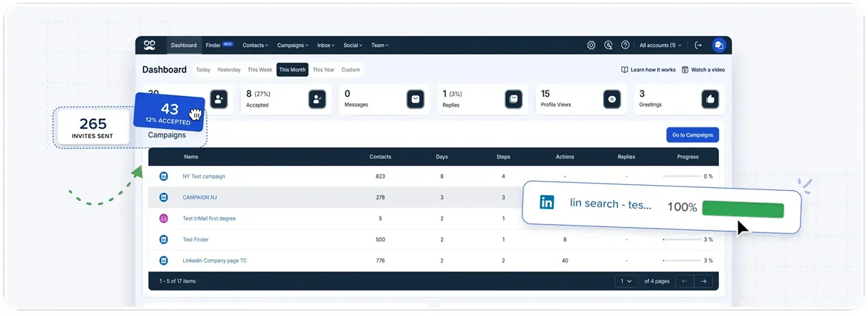The width and height of the screenshot is (868, 316).
Task: Click LinkedIn icon beside NY Test campaign
Action: (164, 176)
